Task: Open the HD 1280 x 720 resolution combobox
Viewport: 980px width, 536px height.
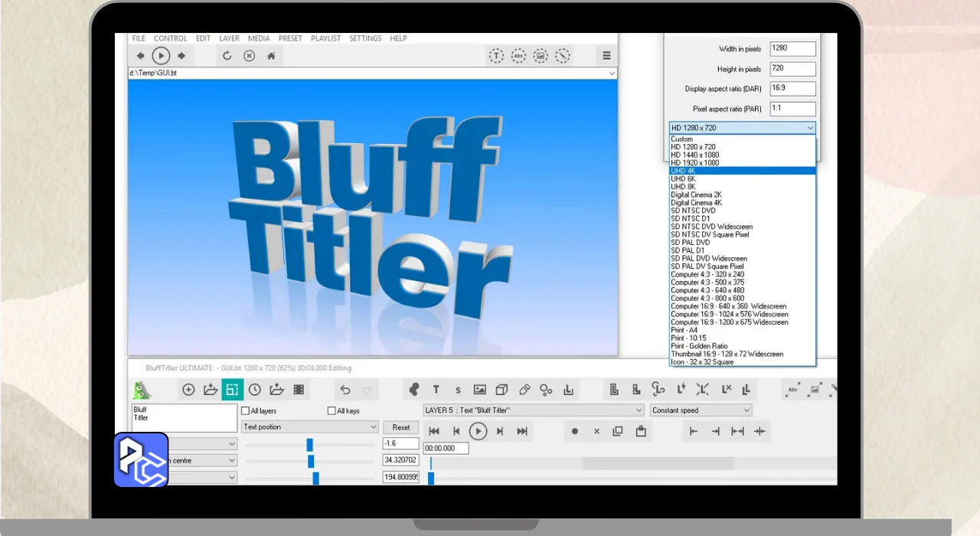Action: [x=742, y=128]
